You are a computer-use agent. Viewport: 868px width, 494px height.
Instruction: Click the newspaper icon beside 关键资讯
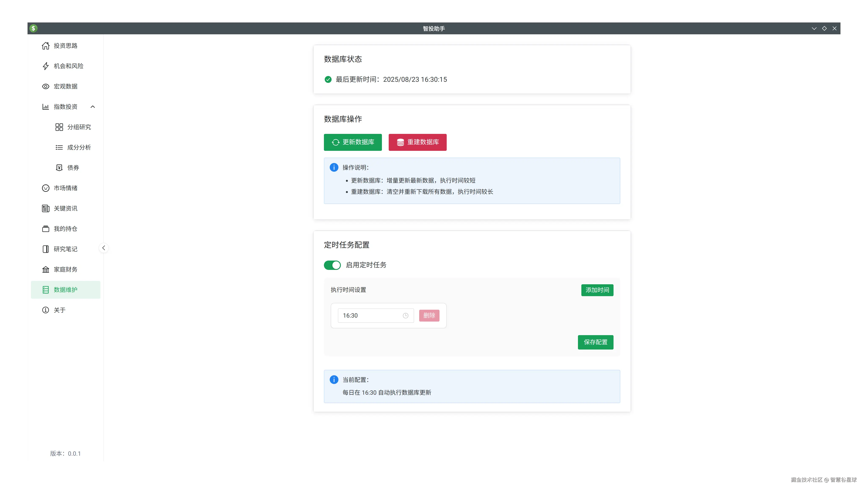(x=46, y=208)
